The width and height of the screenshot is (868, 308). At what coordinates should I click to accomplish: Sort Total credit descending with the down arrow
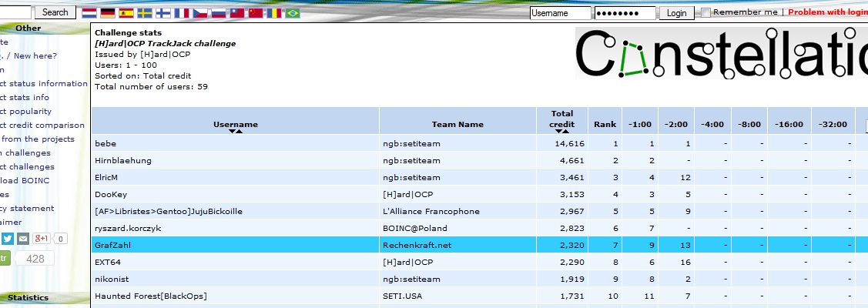point(558,132)
